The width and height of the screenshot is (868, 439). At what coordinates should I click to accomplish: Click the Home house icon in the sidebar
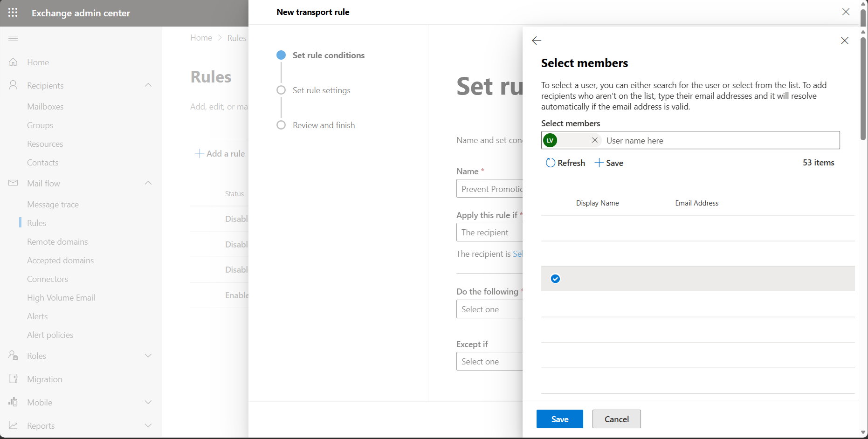(13, 62)
